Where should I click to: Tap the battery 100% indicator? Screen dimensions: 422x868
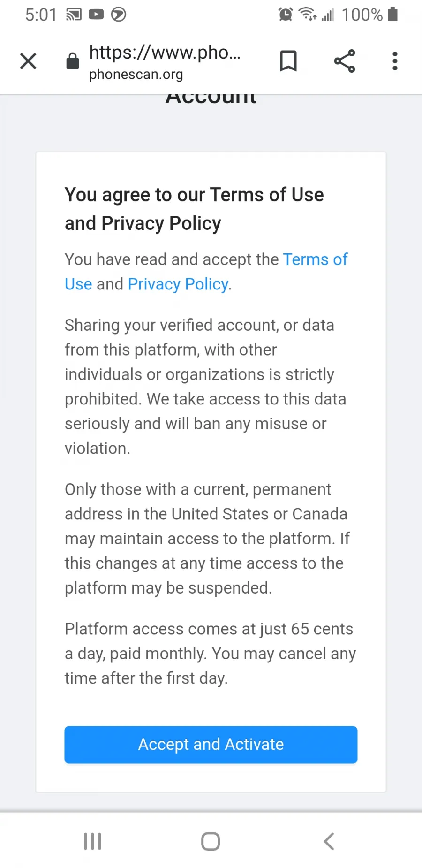[x=369, y=15]
